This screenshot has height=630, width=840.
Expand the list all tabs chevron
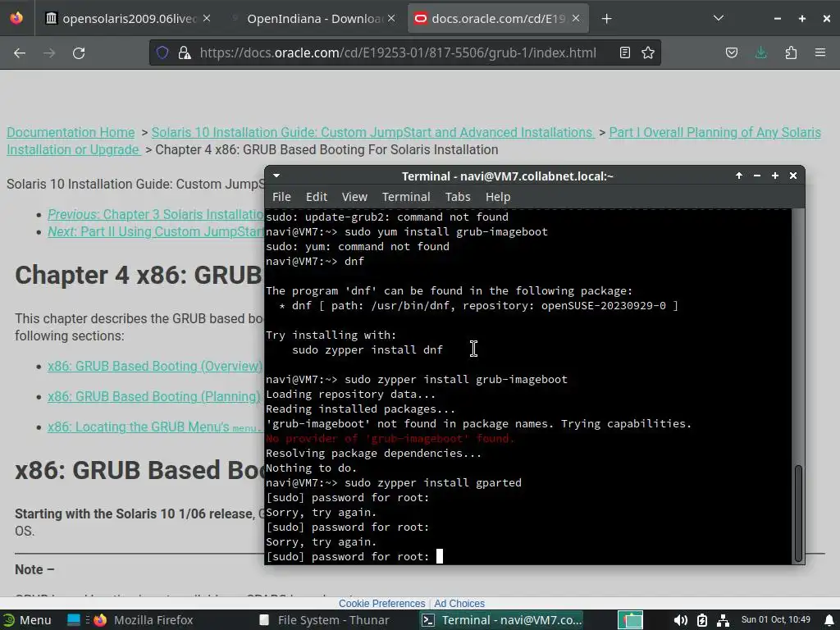(x=719, y=18)
